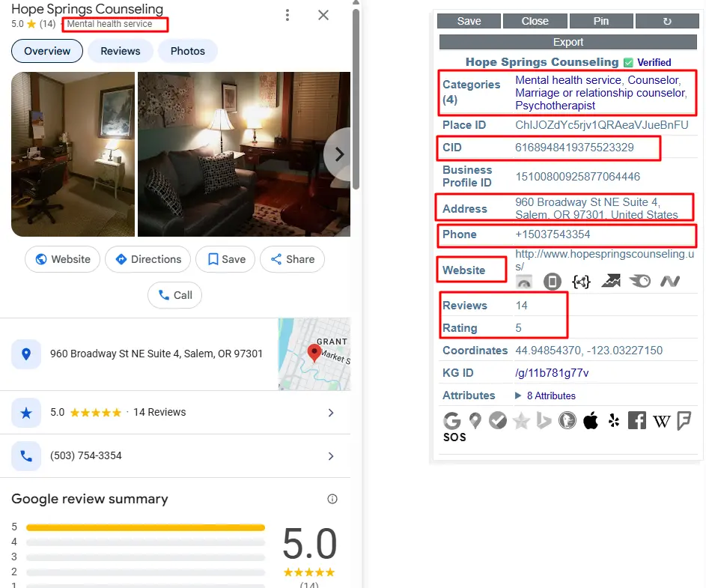
Task: Click the extension Close button
Action: [x=535, y=21]
